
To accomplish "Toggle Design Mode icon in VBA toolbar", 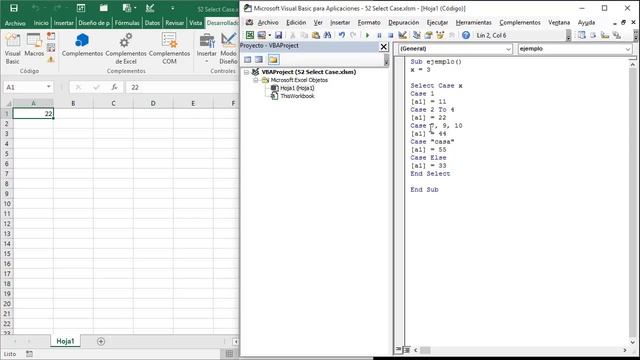I will click(x=402, y=36).
